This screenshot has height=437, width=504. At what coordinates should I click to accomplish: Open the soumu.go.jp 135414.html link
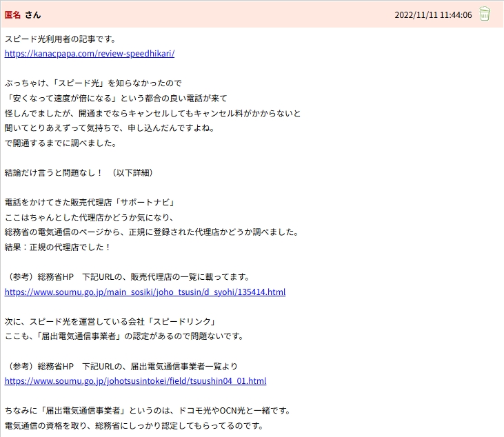tap(145, 292)
